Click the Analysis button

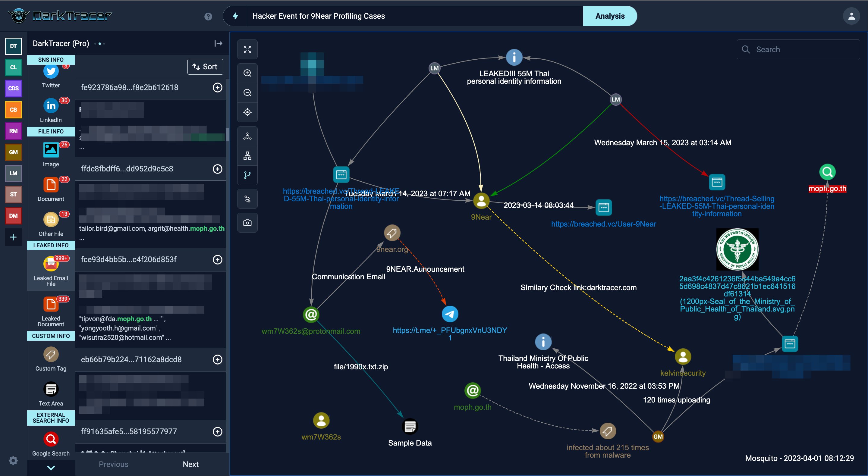pos(610,16)
